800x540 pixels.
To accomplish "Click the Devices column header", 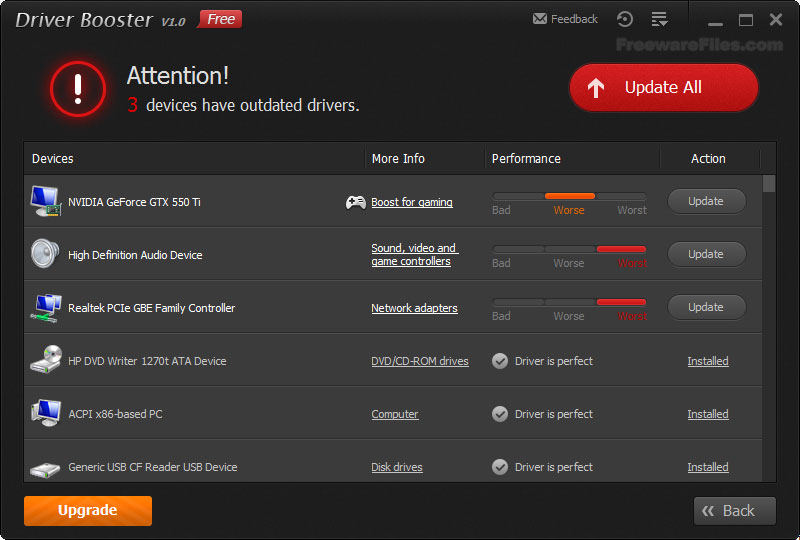I will [53, 159].
